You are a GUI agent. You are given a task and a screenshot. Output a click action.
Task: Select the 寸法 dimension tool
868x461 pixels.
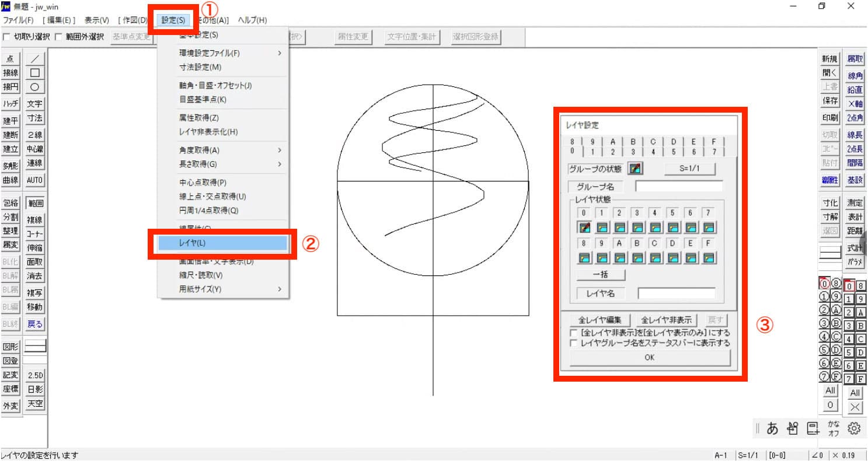point(35,118)
